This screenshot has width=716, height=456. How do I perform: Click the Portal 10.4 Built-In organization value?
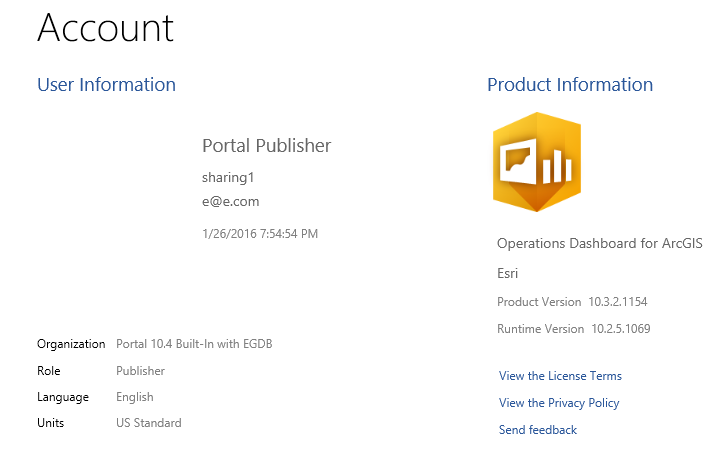(194, 344)
